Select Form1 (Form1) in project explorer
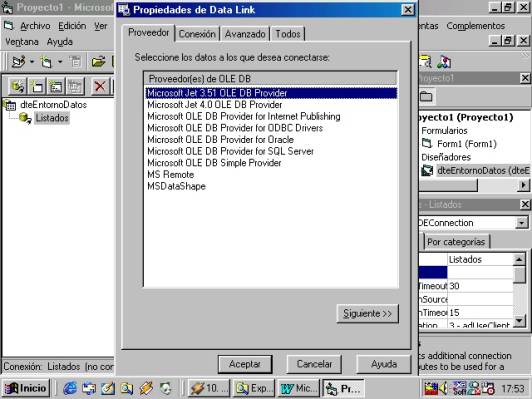This screenshot has width=532, height=399. pos(467,144)
